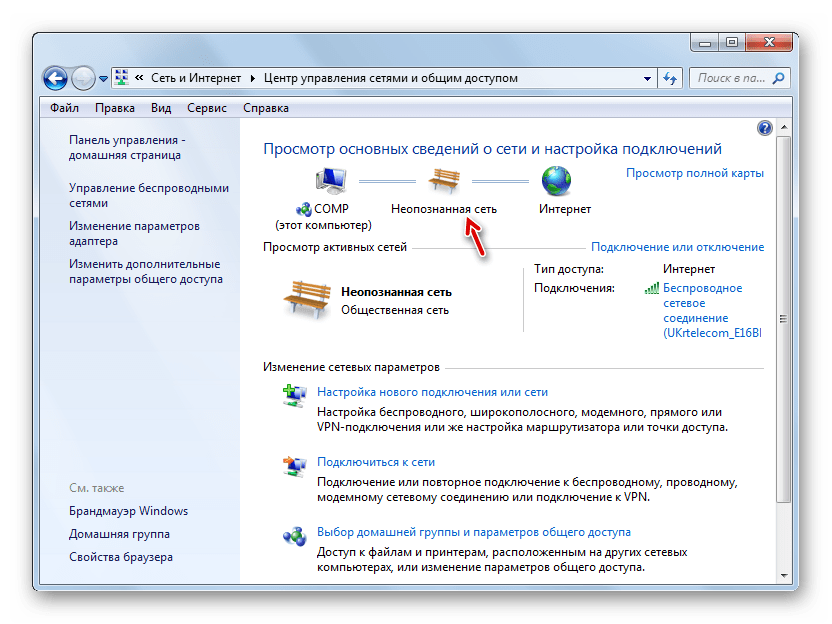Screen dimensions: 832x624
Task: Open Беспроводное сетевое соединение UKrtelecom link
Action: tap(712, 310)
